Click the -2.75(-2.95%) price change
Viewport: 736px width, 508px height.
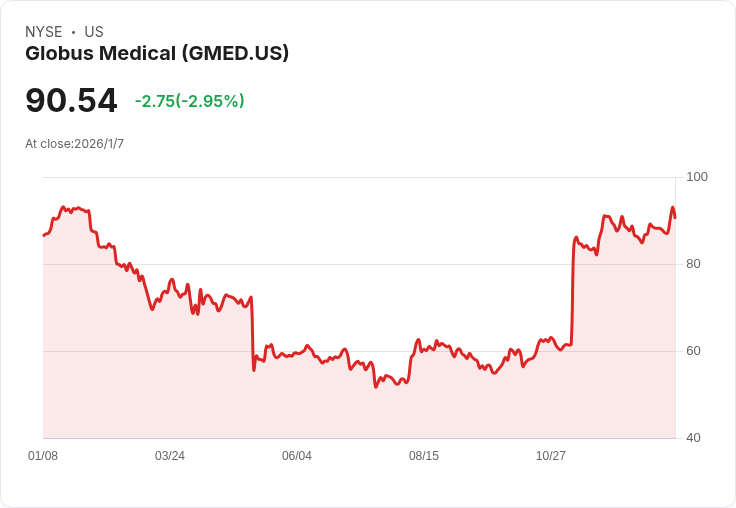[190, 101]
